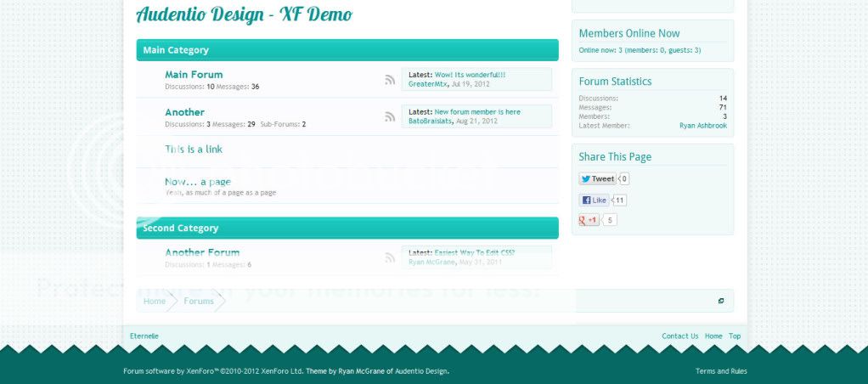Click the Contact Us footer link
Screen dimensions: 868x384
tap(679, 336)
